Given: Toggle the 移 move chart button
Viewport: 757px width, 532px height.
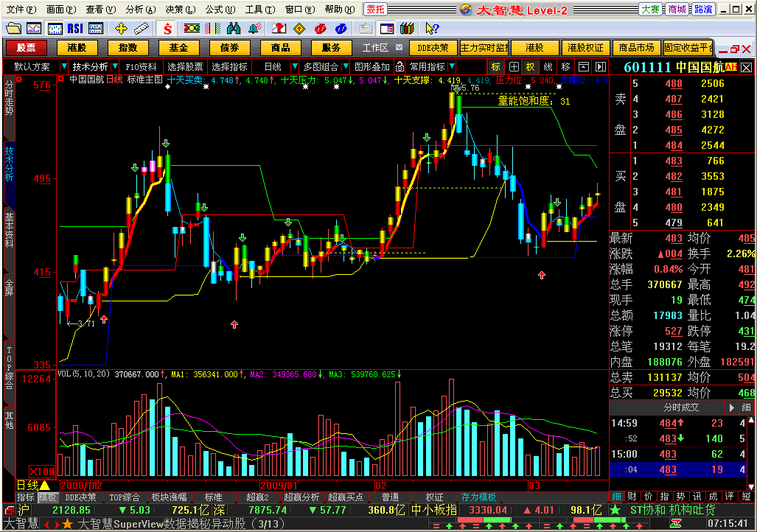Looking at the screenshot, I should click(566, 66).
